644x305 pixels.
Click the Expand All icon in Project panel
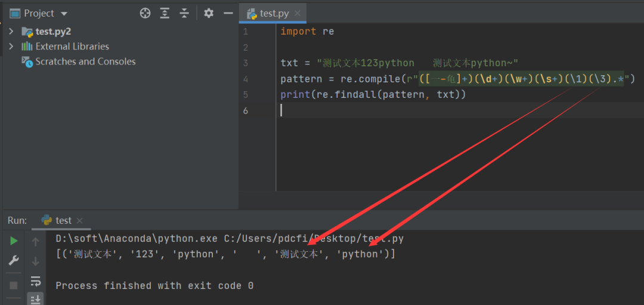coord(165,14)
